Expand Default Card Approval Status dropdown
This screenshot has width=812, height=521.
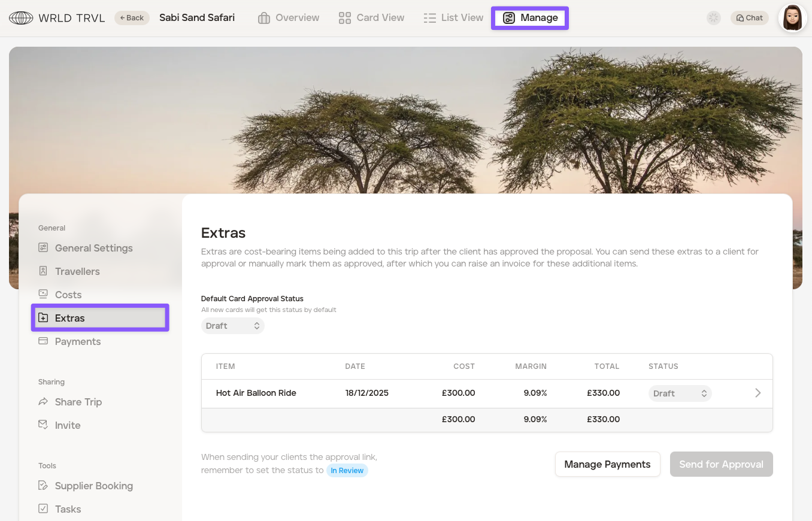pyautogui.click(x=232, y=326)
